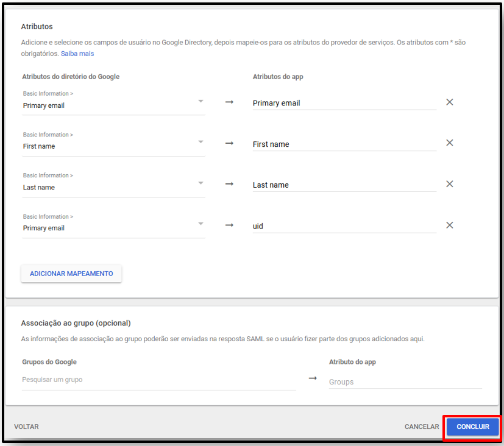The width and height of the screenshot is (504, 446).
Task: Expand the First name directory attribute dropdown
Action: point(113,143)
